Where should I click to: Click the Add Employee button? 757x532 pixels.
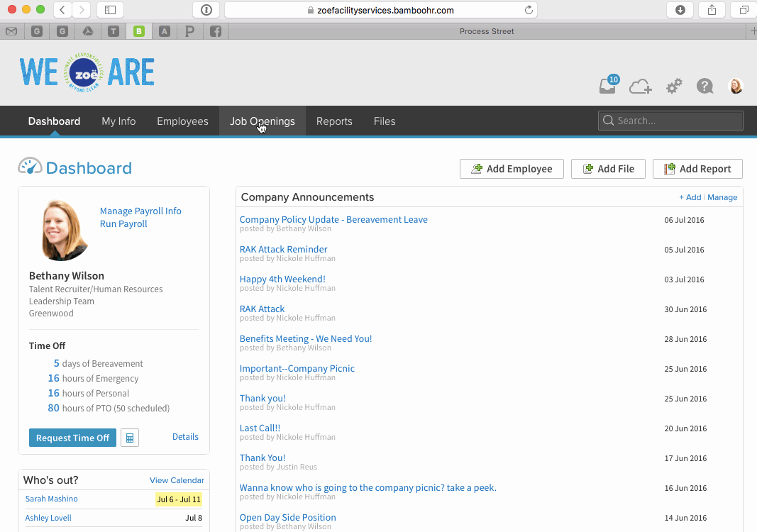tap(512, 169)
